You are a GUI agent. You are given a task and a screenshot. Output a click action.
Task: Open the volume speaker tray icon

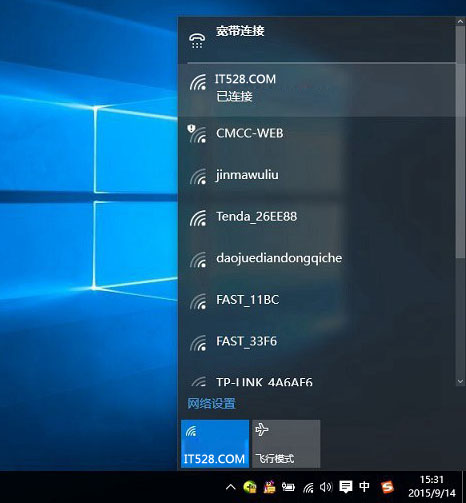(x=326, y=487)
